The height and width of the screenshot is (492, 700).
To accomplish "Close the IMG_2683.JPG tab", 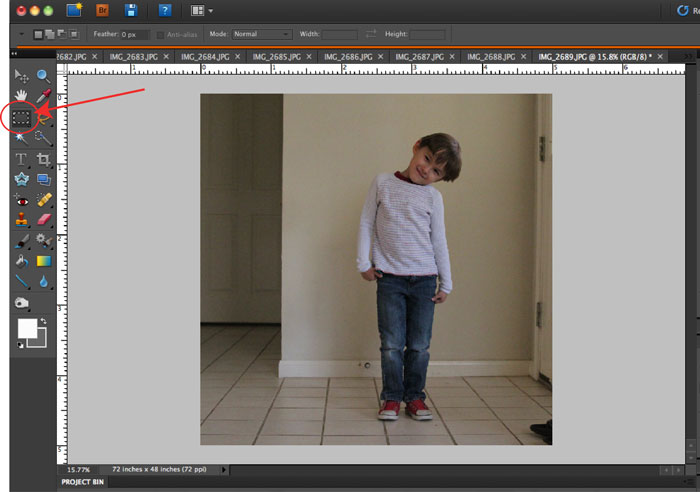I will click(x=166, y=57).
